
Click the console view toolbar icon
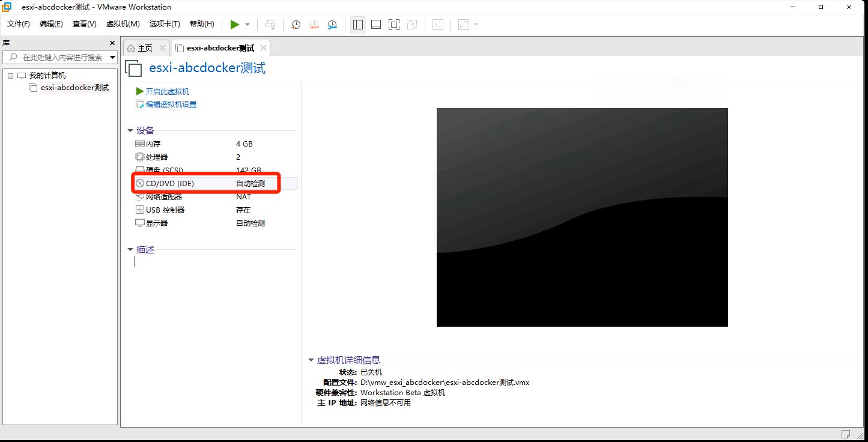click(x=439, y=25)
